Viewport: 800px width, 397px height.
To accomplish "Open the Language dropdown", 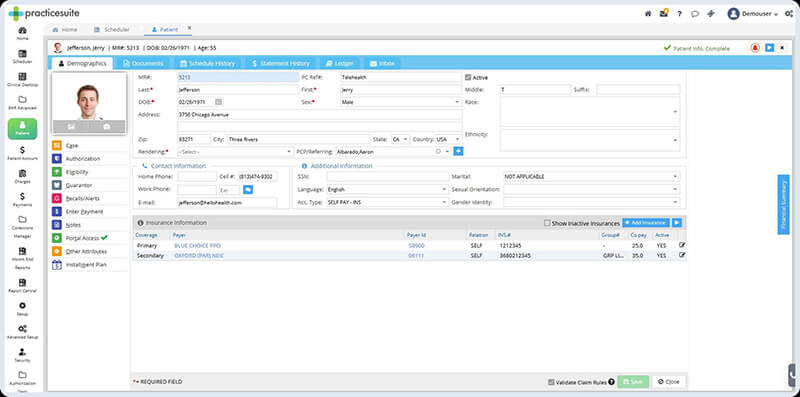I will [387, 189].
